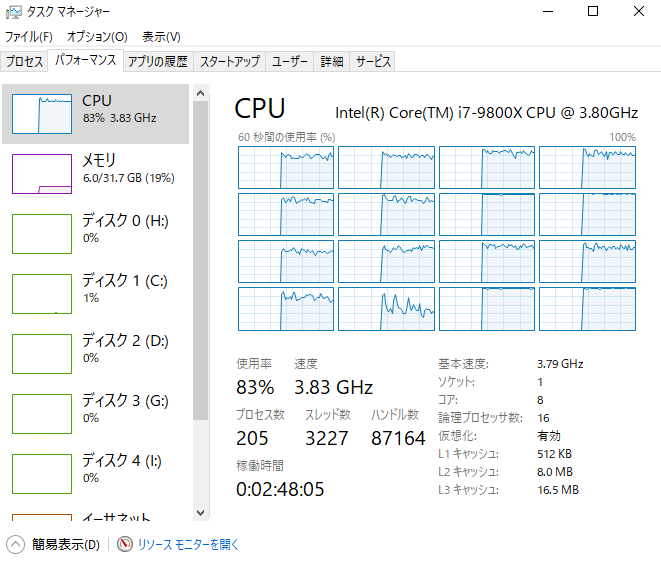Switch to the プロセス tab
The height and width of the screenshot is (569, 661).
[x=24, y=62]
